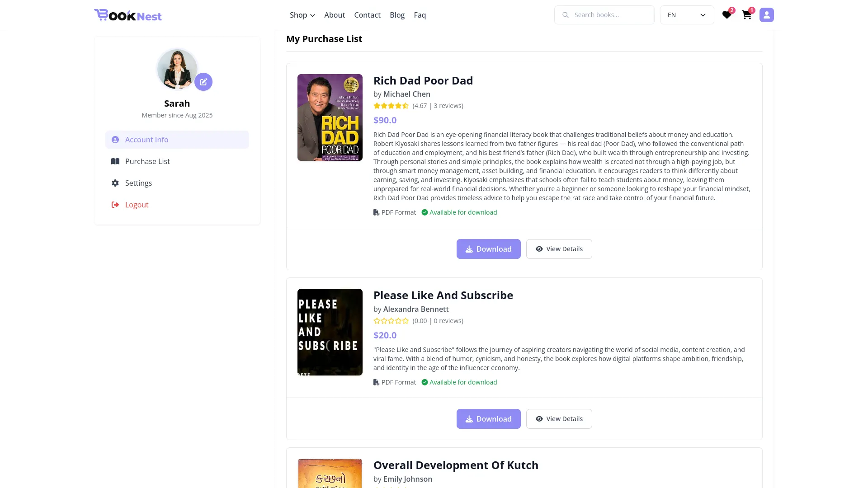
Task: Open the Blog page
Action: (x=397, y=15)
